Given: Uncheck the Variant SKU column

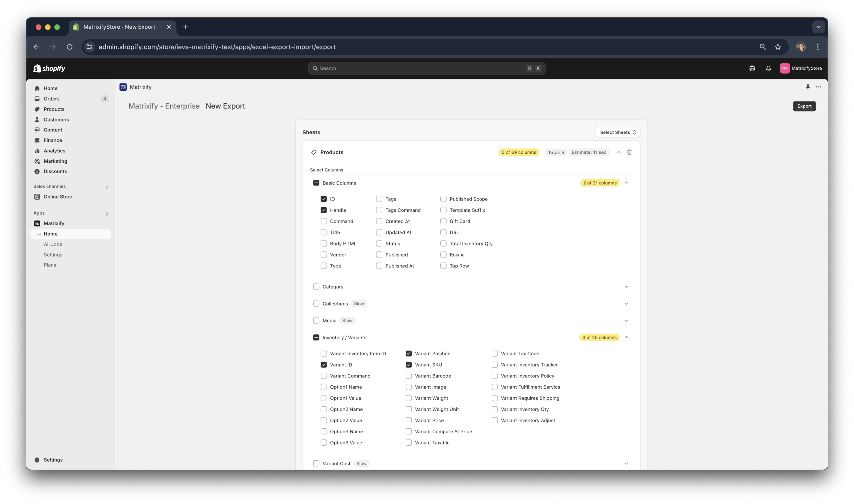Looking at the screenshot, I should 409,365.
